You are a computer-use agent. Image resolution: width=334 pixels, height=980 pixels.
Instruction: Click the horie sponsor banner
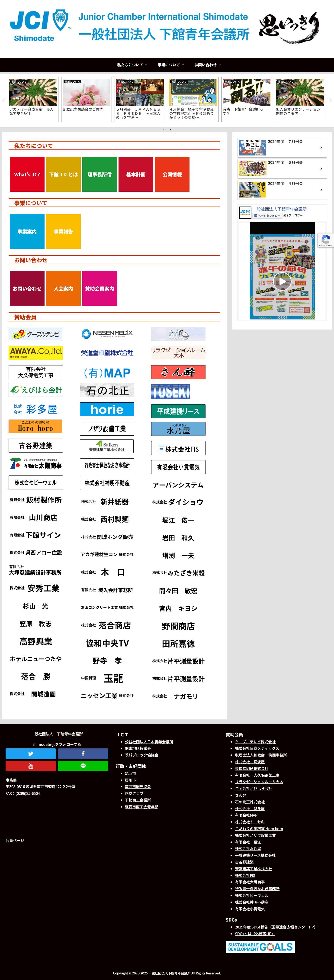pyautogui.click(x=107, y=409)
